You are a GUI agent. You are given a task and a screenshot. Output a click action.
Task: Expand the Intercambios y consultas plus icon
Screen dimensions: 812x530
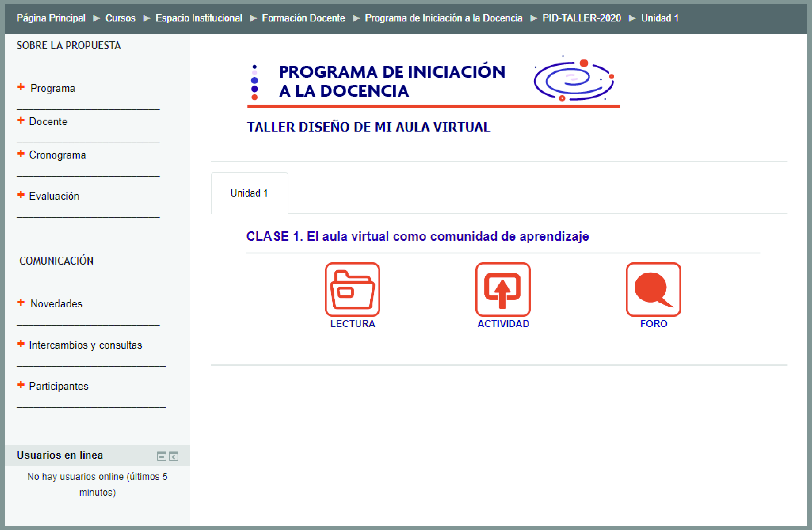click(21, 344)
